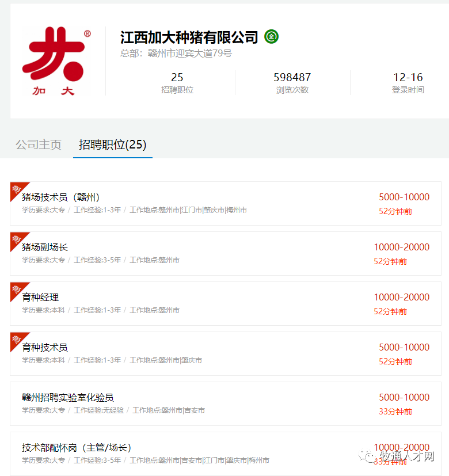Click headquarters address 赣州市迎宾大道79号

(190, 54)
